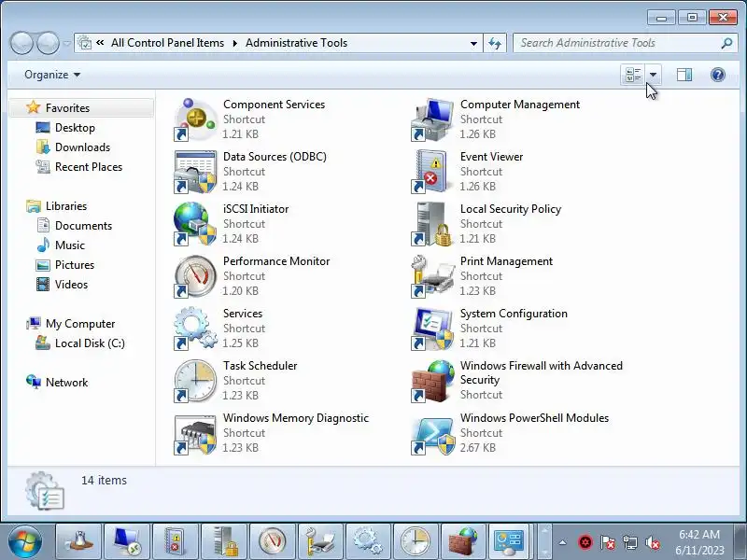747x560 pixels.
Task: Open the Documents library
Action: (83, 225)
